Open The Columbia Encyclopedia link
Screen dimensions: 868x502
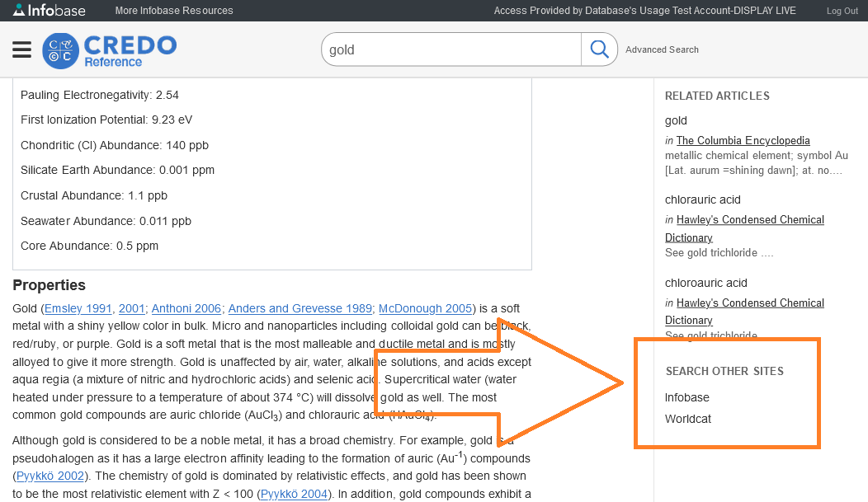[x=743, y=140]
